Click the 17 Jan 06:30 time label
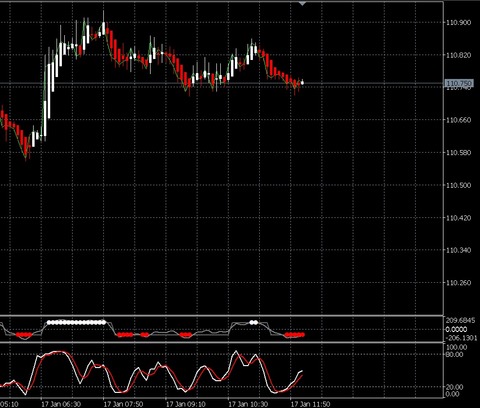Viewport: 480px width, 408px height. pos(61,404)
